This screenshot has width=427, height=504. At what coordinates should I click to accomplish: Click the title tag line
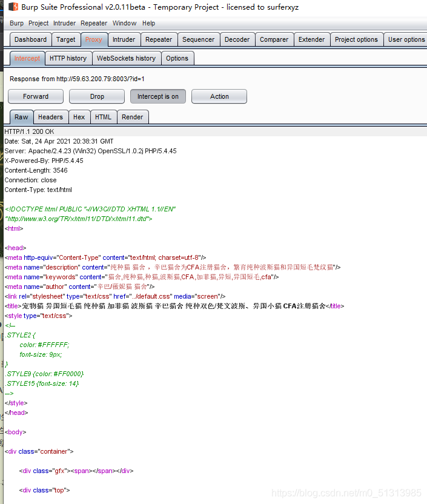(x=174, y=306)
